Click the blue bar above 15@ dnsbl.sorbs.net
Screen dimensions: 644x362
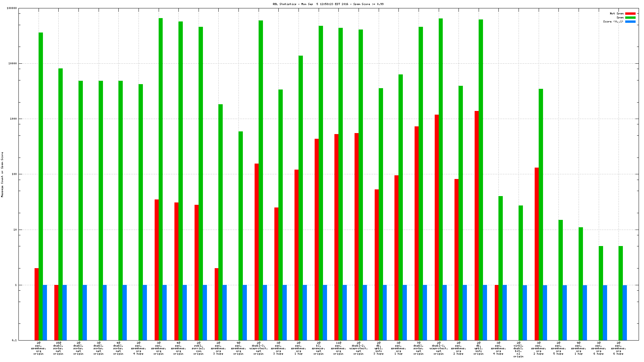(64, 312)
